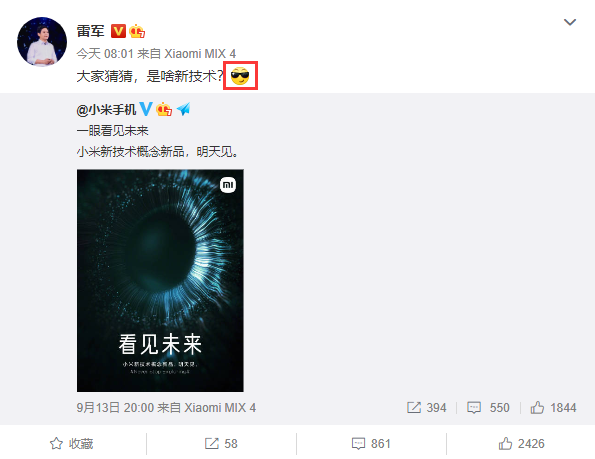Like the original post with 1844
Image resolution: width=595 pixels, height=459 pixels.
coord(553,408)
